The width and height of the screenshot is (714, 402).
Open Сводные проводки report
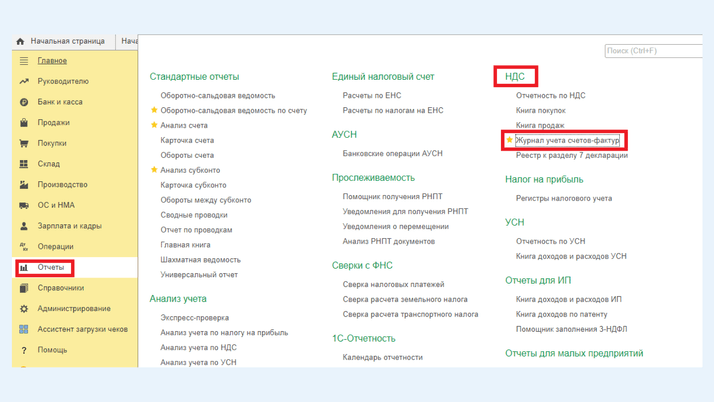point(194,215)
